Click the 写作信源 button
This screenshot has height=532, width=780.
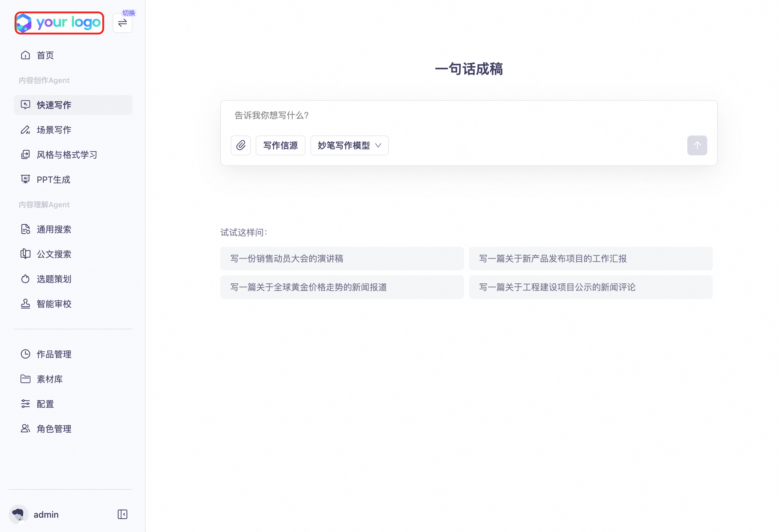tap(280, 145)
